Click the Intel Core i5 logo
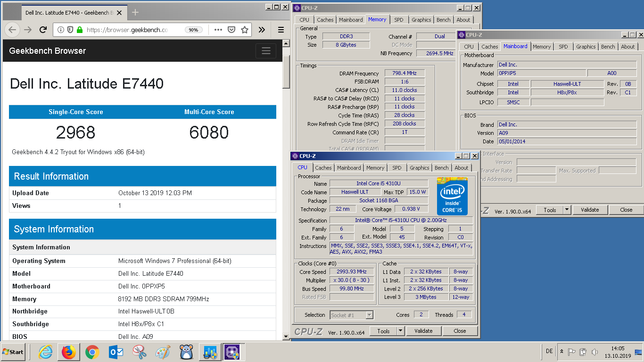Image resolution: width=644 pixels, height=362 pixels. coord(452,196)
